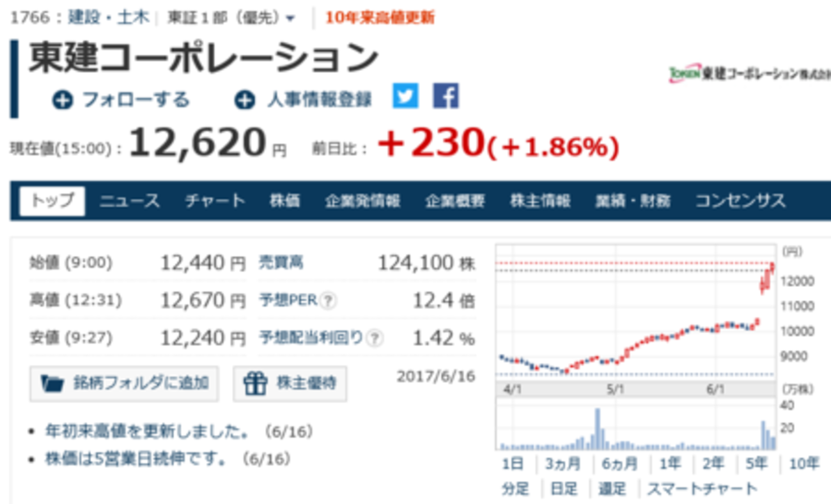Click the change value +230(+1.86%)
831x504 pixels.
click(498, 144)
